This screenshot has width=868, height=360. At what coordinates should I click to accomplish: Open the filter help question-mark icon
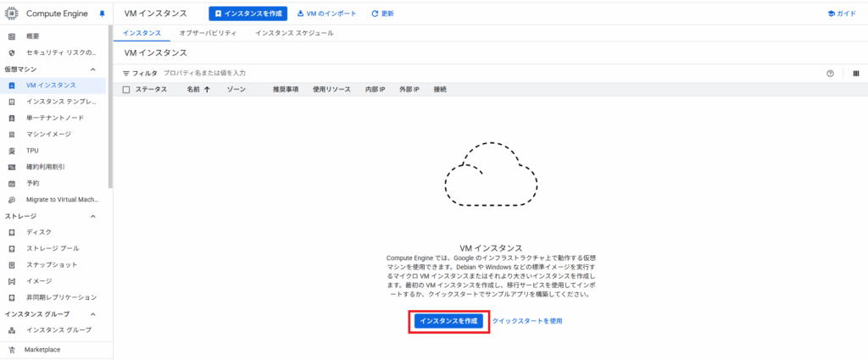pyautogui.click(x=830, y=74)
